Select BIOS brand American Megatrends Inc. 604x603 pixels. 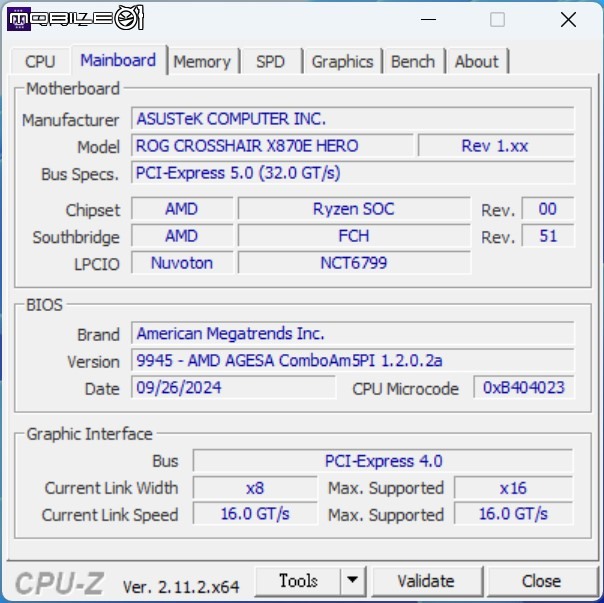352,333
